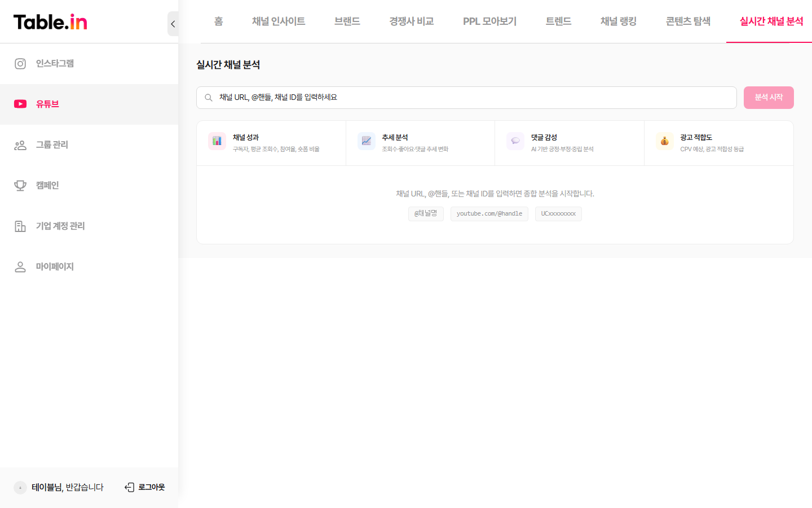Collapse the sidebar using the chevron
Viewport: 812px width, 508px height.
(173, 24)
